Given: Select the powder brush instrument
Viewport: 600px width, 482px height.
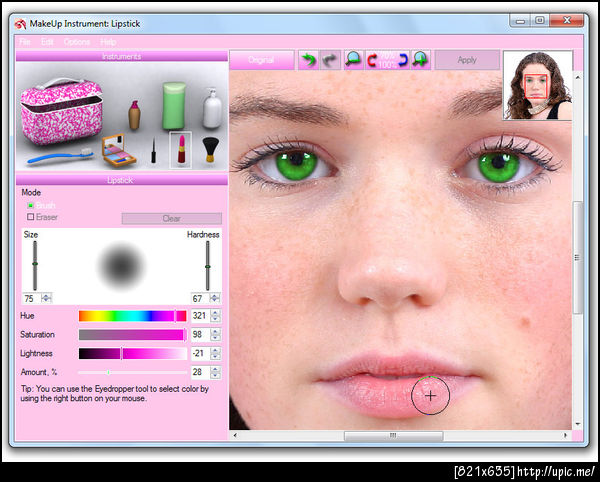Looking at the screenshot, I should click(x=210, y=150).
